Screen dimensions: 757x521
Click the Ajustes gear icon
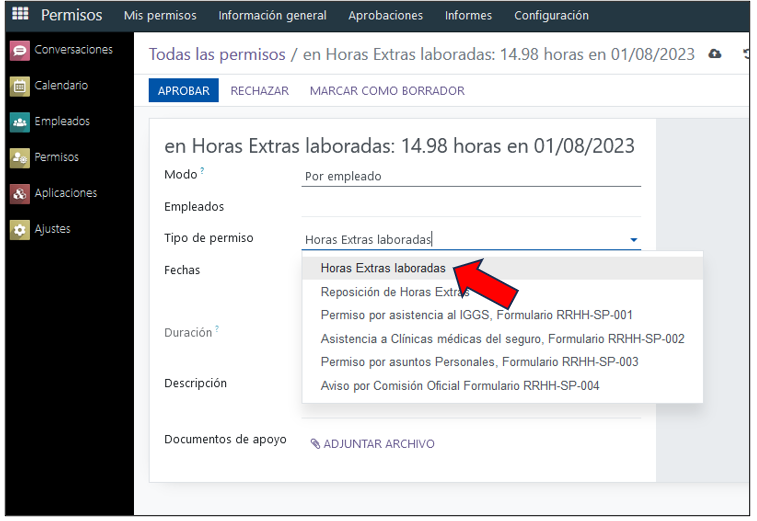(20, 230)
